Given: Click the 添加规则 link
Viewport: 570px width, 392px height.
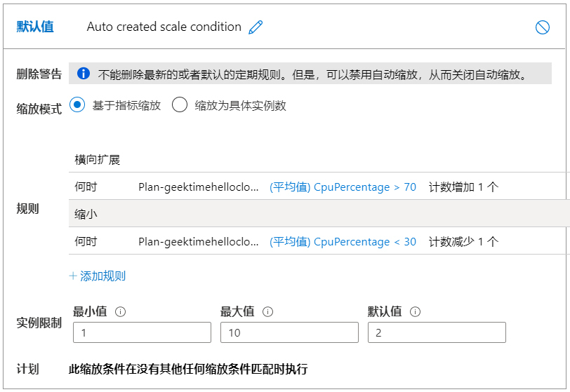Looking at the screenshot, I should click(98, 276).
